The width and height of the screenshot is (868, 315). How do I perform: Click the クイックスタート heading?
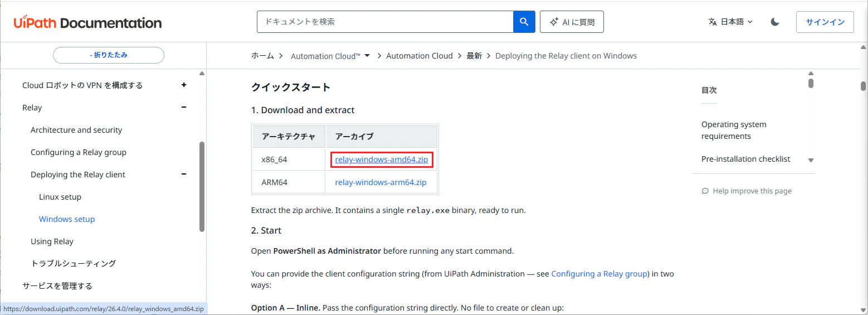pyautogui.click(x=291, y=87)
